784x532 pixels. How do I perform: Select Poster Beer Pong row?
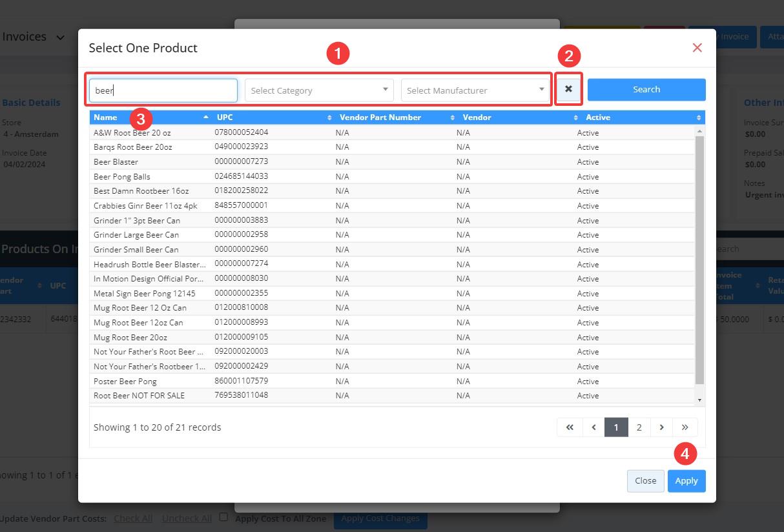[x=392, y=381]
